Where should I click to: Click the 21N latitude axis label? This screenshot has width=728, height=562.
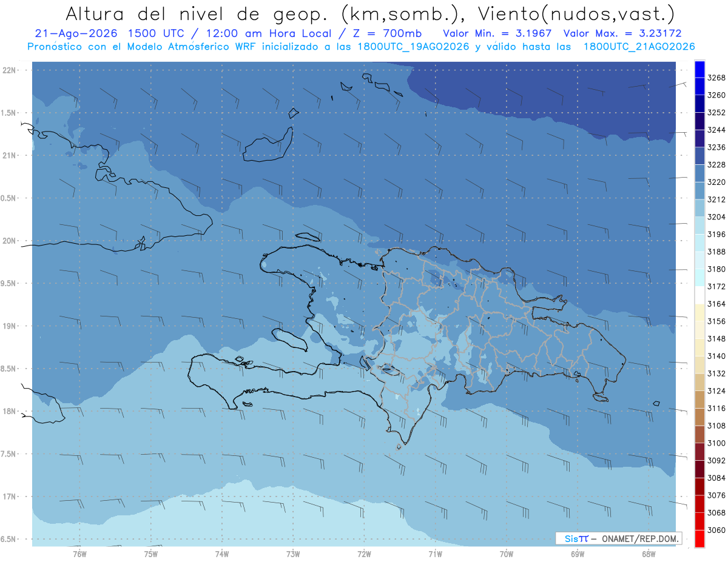9,155
